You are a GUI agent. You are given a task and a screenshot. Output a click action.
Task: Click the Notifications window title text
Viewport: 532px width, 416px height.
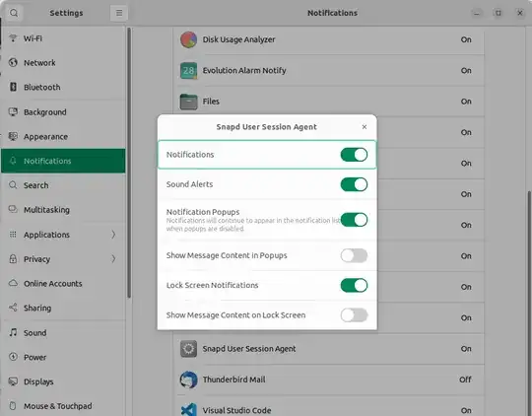(332, 13)
